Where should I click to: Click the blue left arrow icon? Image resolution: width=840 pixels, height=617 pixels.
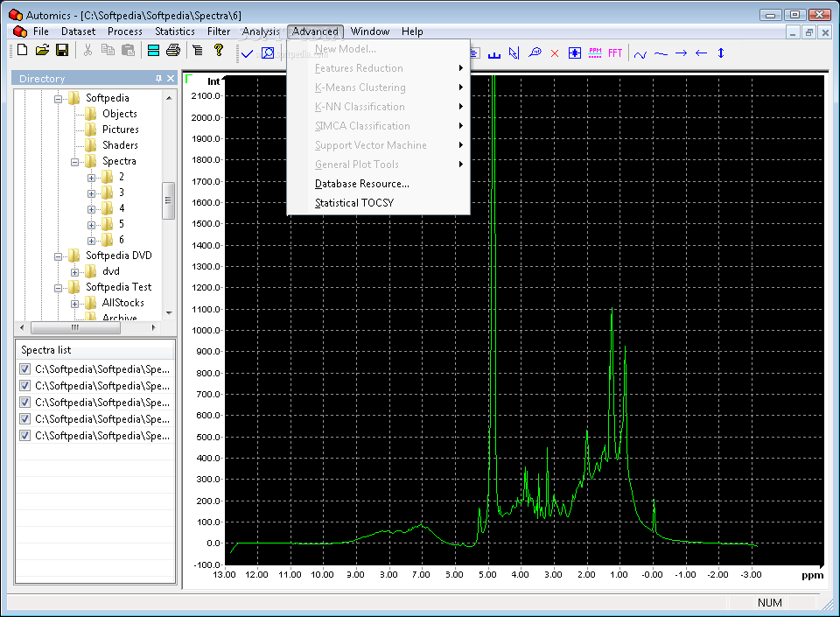701,53
